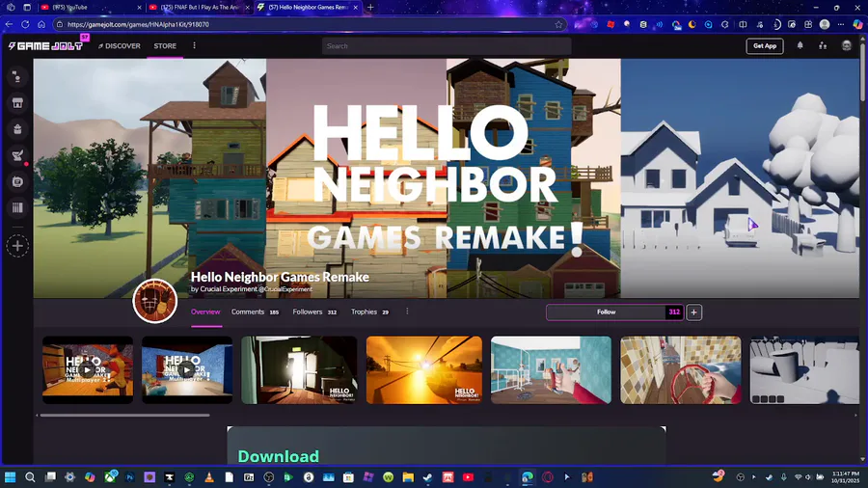Open the sidebar icon below the quests icon
Viewport: 868px width, 488px height.
[17, 181]
